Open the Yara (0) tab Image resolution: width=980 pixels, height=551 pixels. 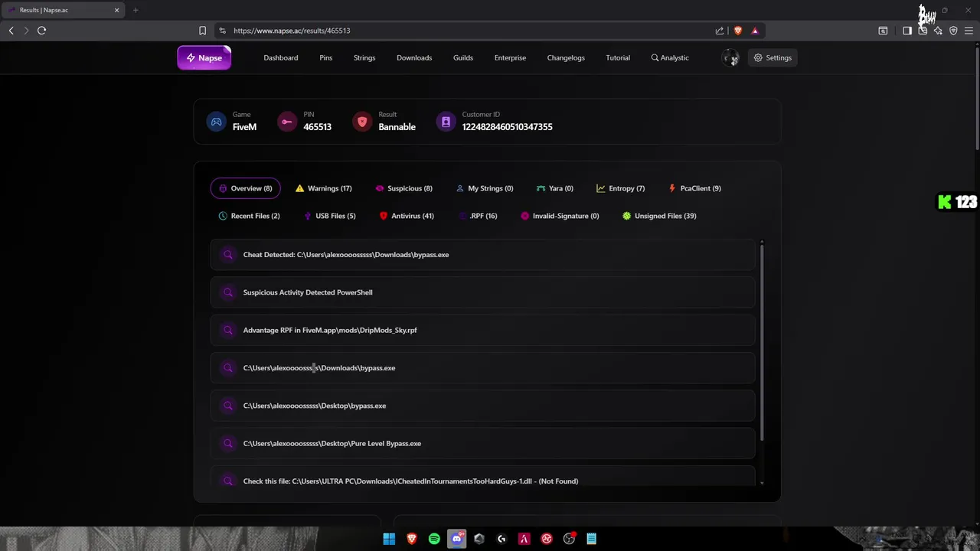click(x=555, y=188)
